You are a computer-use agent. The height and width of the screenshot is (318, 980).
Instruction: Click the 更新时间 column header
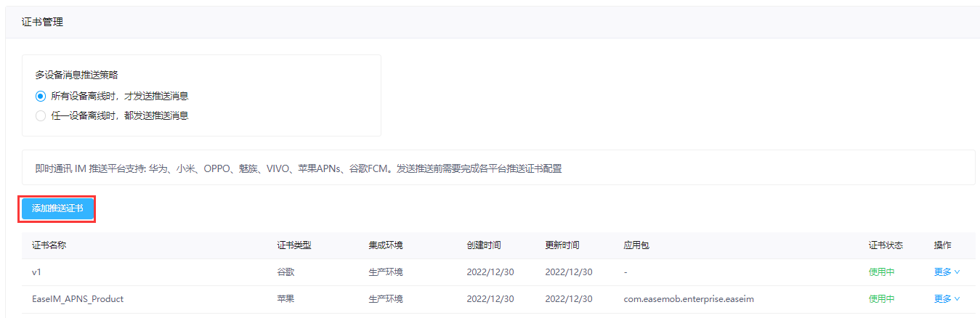coord(562,245)
